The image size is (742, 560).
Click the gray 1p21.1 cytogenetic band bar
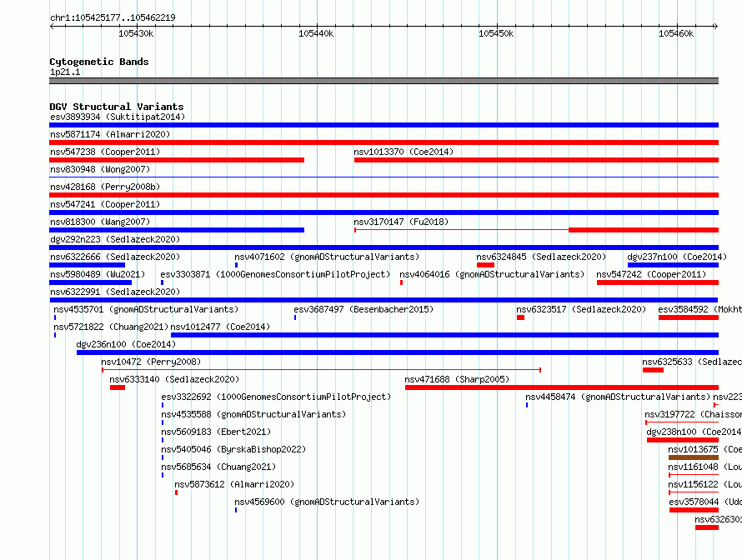[384, 81]
